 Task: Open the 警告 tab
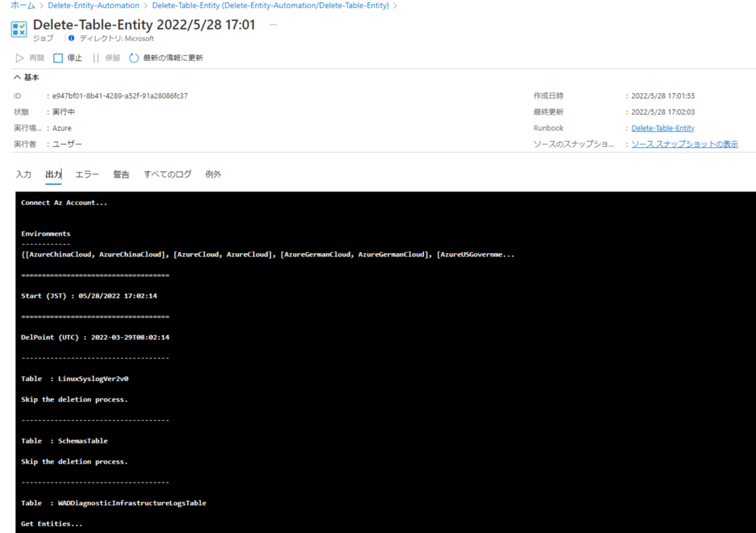pos(122,174)
